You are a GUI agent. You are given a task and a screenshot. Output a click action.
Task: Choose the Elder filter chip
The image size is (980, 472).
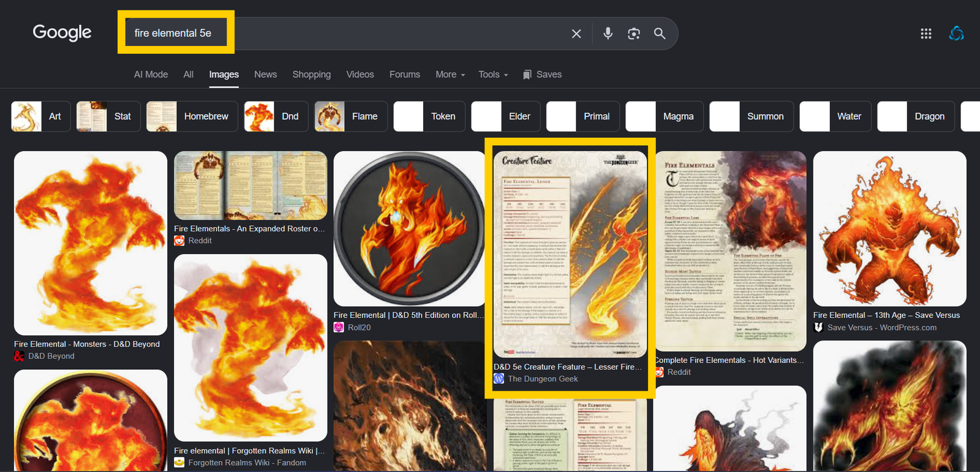point(506,116)
